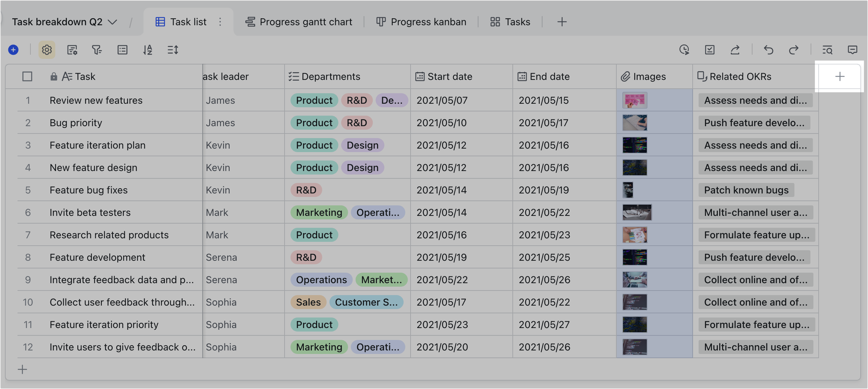Open the Departments column header menu

(x=330, y=76)
